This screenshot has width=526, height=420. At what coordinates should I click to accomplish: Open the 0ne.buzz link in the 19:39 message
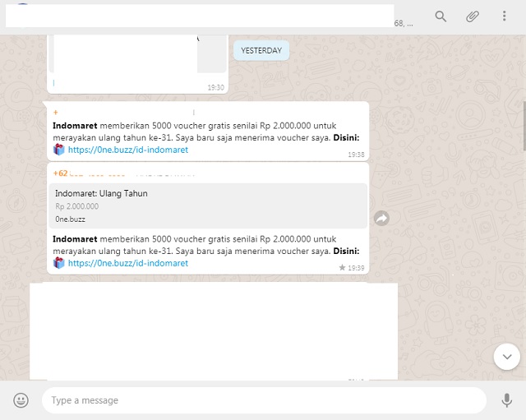click(x=127, y=263)
